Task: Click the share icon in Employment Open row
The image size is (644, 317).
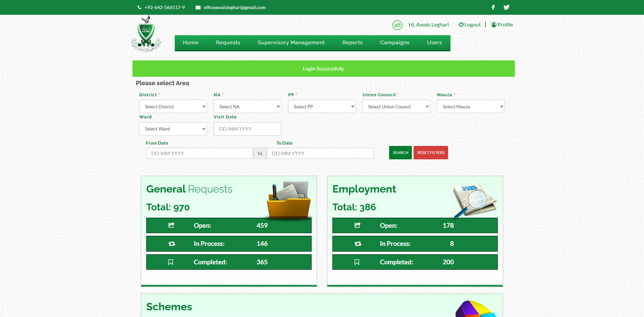Action: click(x=357, y=225)
